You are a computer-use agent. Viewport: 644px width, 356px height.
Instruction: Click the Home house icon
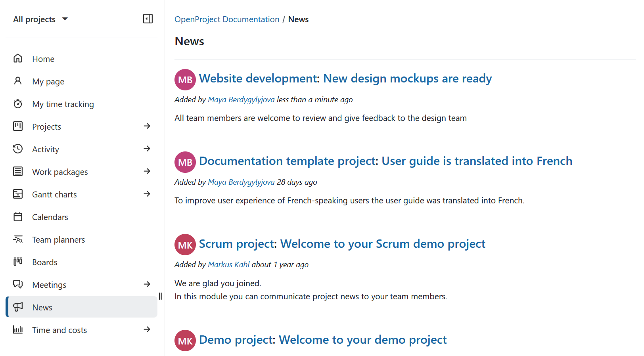(x=18, y=59)
